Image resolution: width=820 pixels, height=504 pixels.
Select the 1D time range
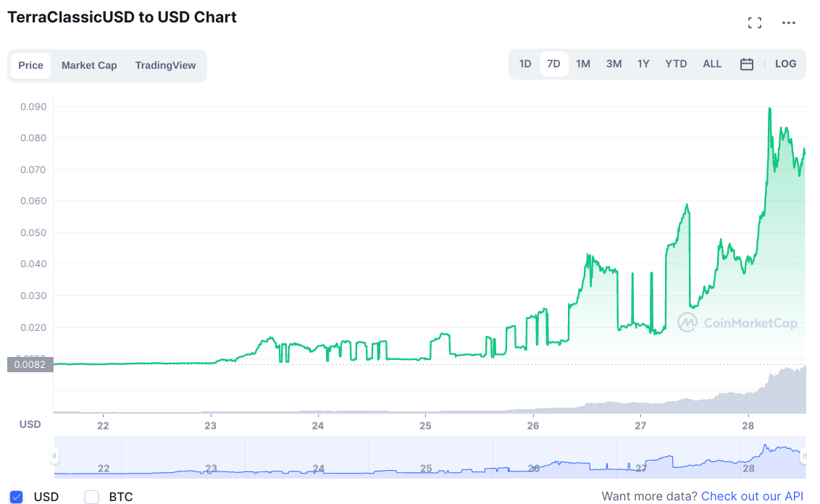click(x=525, y=64)
